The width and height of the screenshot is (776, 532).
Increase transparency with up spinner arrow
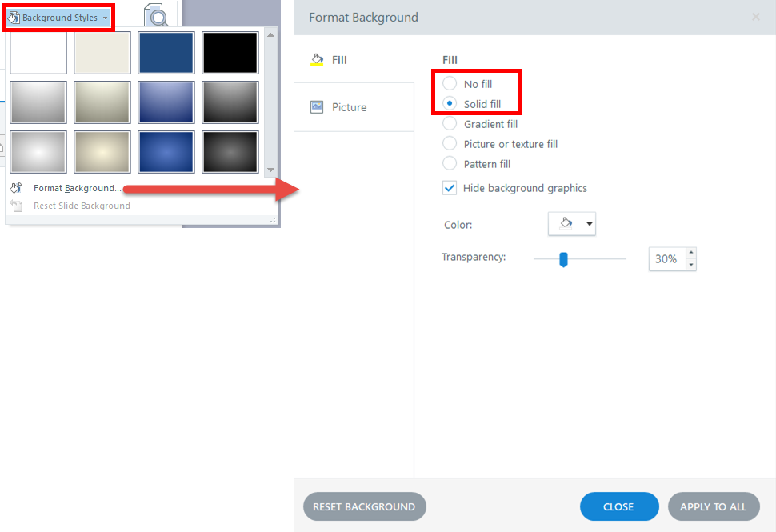point(691,253)
